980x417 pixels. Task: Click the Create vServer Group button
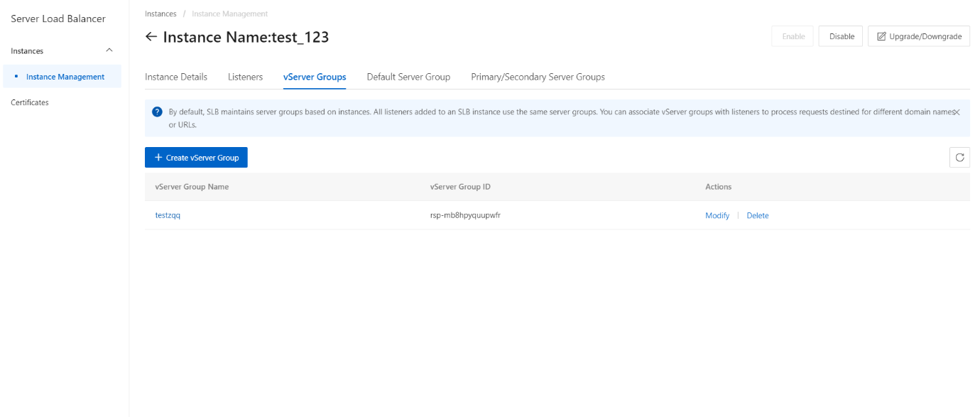point(196,158)
